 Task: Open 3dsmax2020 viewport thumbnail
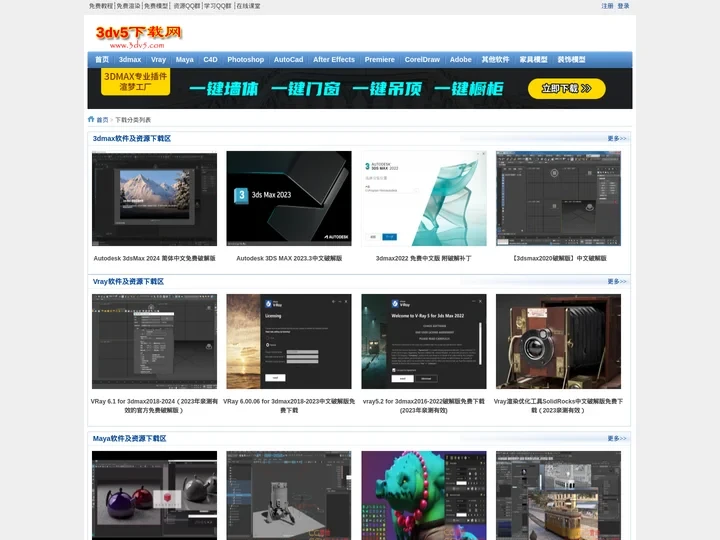click(558, 199)
